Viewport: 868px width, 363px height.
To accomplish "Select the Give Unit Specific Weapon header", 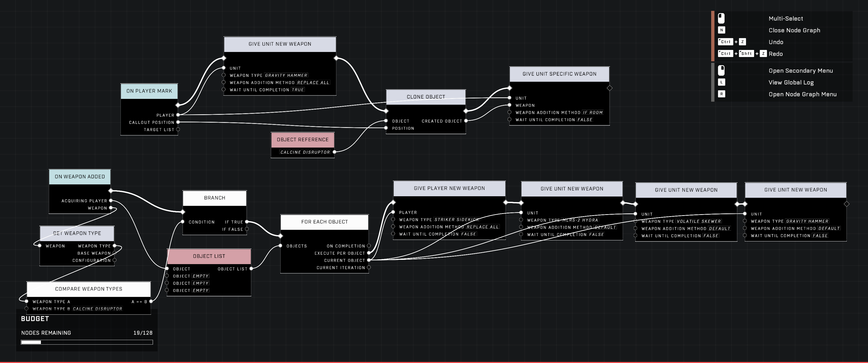I will click(559, 74).
